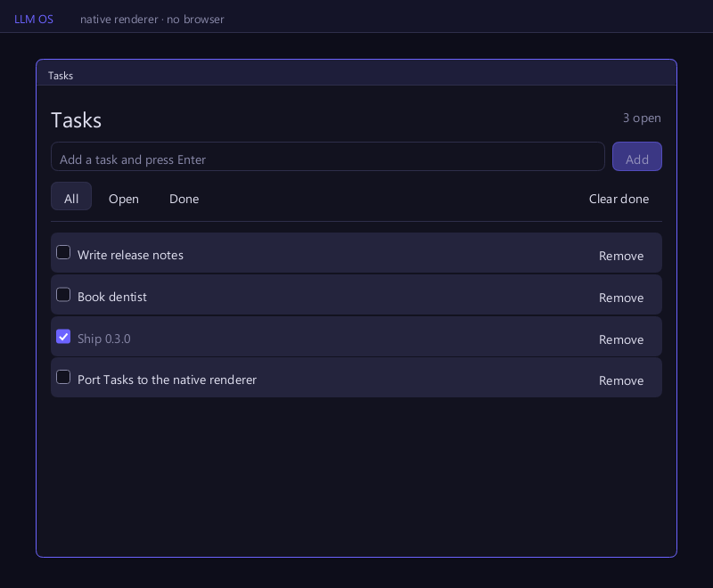Click the Clear done button
The width and height of the screenshot is (713, 588).
click(x=619, y=199)
